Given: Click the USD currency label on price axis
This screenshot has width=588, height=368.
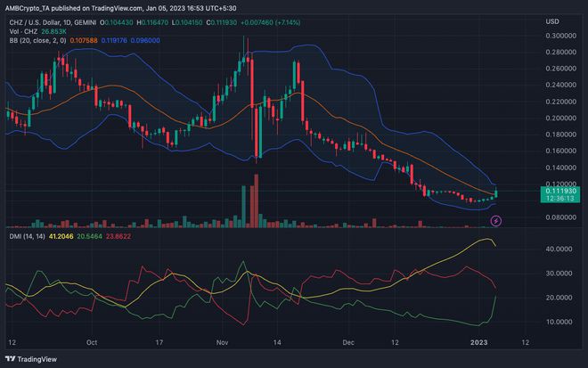Looking at the screenshot, I should pyautogui.click(x=551, y=20).
